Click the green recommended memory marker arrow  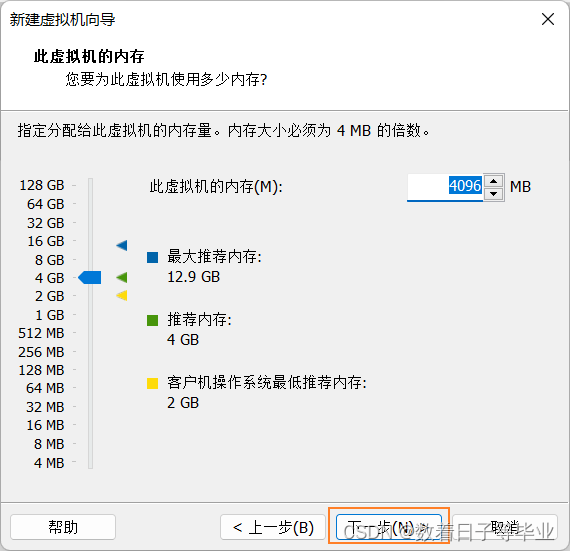click(x=122, y=278)
